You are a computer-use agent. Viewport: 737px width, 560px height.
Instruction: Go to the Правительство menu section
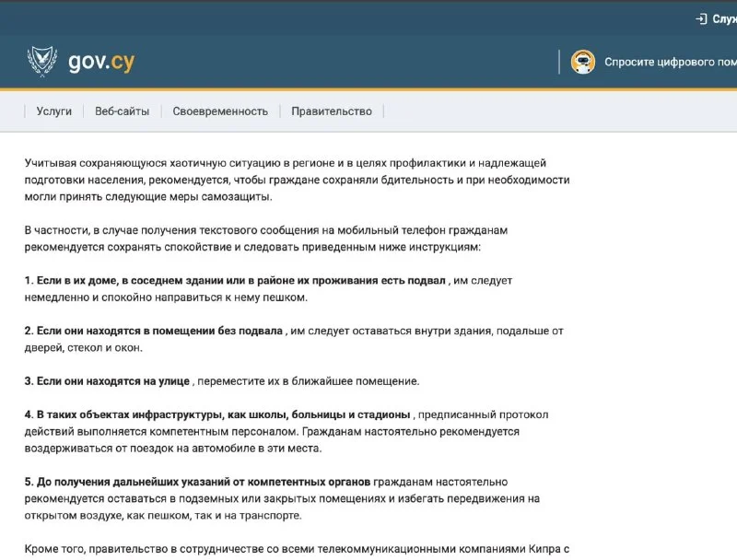pos(332,111)
